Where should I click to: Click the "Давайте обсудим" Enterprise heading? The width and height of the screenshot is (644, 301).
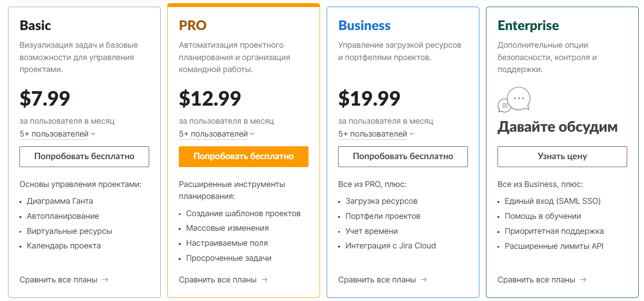(557, 127)
